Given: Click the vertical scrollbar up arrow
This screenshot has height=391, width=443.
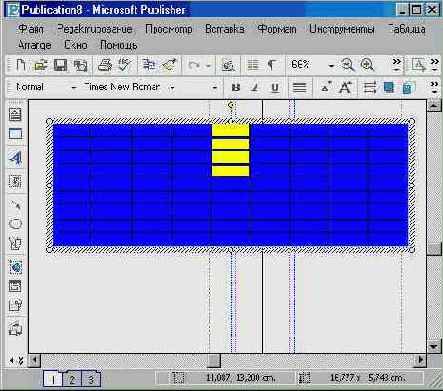Looking at the screenshot, I should click(434, 106).
